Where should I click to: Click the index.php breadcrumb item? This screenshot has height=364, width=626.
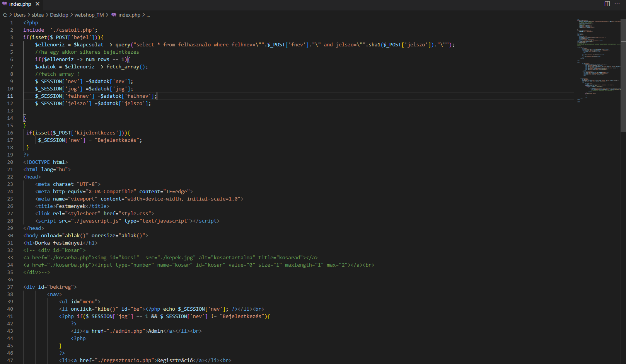[x=129, y=15]
